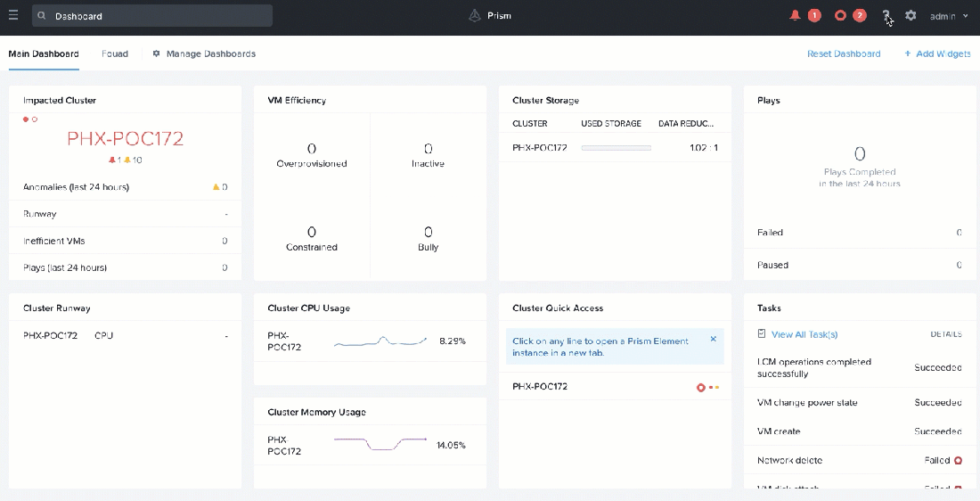The image size is (980, 501).
Task: Click critical alert bell icon under PHX-POC172
Action: [x=112, y=160]
